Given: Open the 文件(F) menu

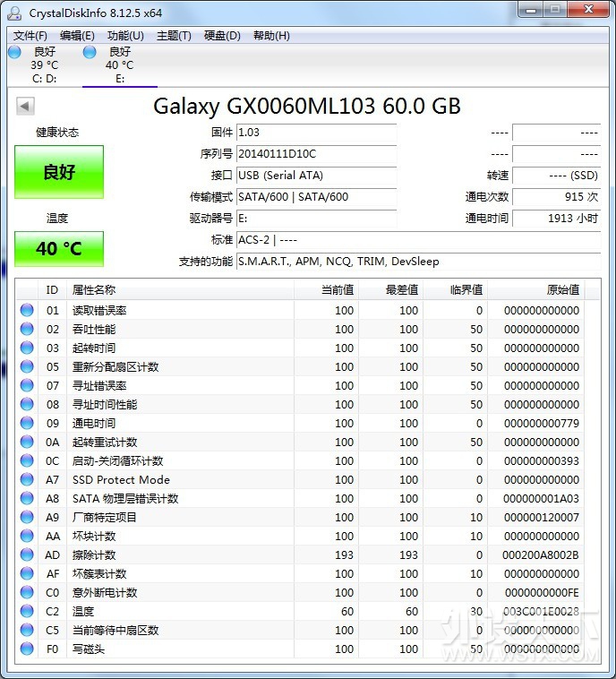Looking at the screenshot, I should pyautogui.click(x=30, y=36).
